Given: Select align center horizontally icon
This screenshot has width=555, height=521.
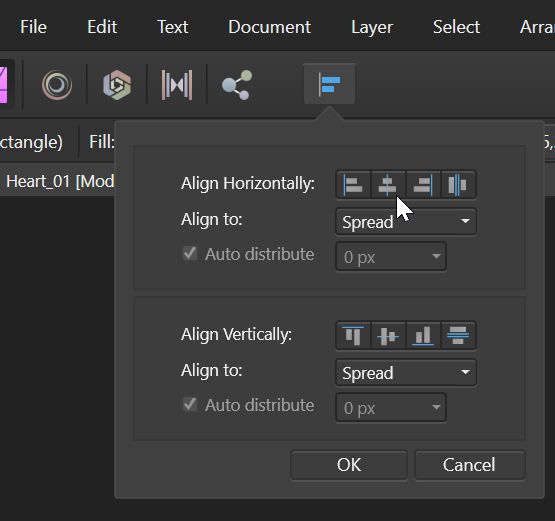Looking at the screenshot, I should point(388,184).
